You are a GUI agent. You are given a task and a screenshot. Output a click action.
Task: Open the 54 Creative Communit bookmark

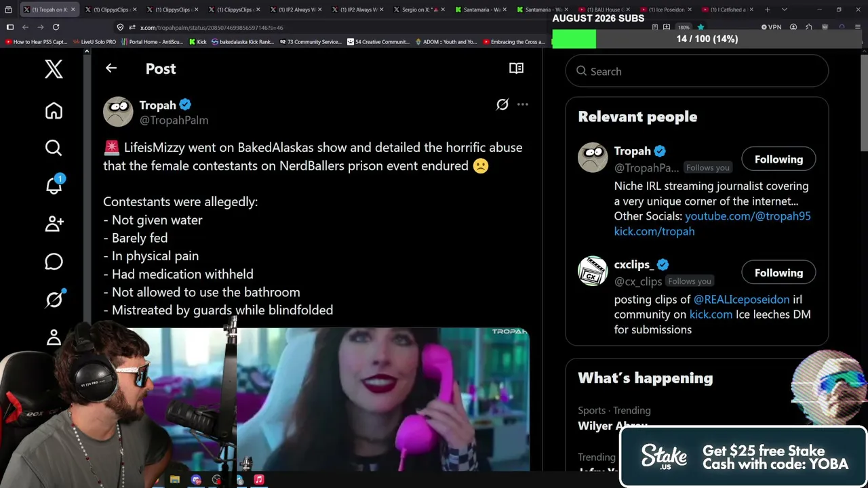[378, 42]
